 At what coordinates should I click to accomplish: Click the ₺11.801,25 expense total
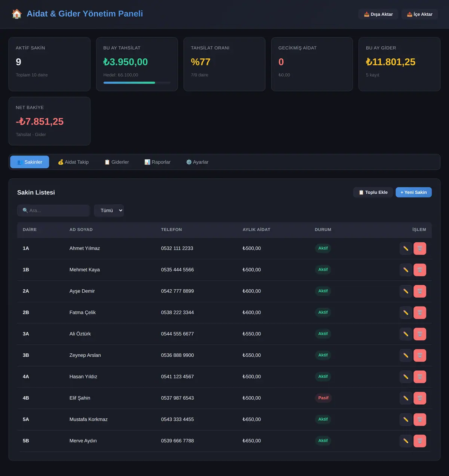[391, 62]
